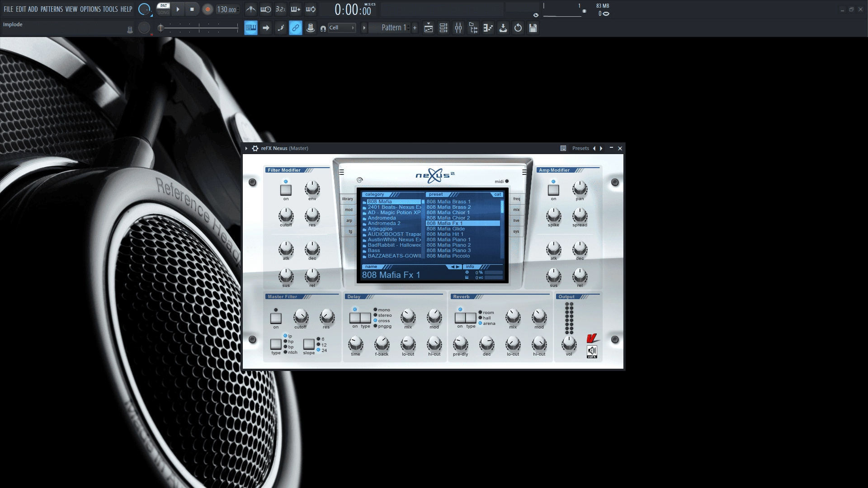Viewport: 868px width, 488px height.
Task: Click the 130.000 tempo field
Action: pos(227,9)
